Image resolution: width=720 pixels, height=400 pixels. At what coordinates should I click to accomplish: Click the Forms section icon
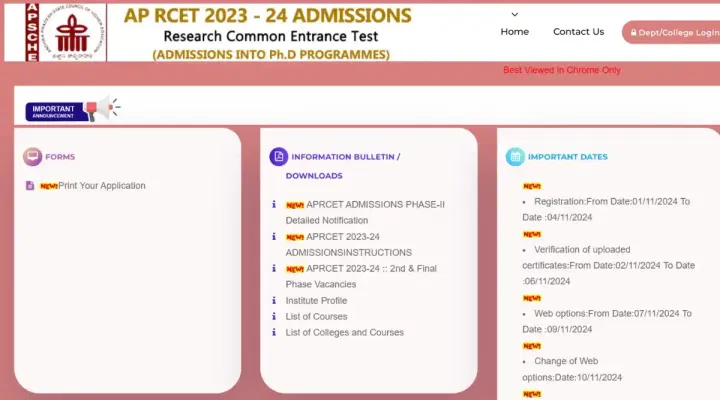coord(33,157)
